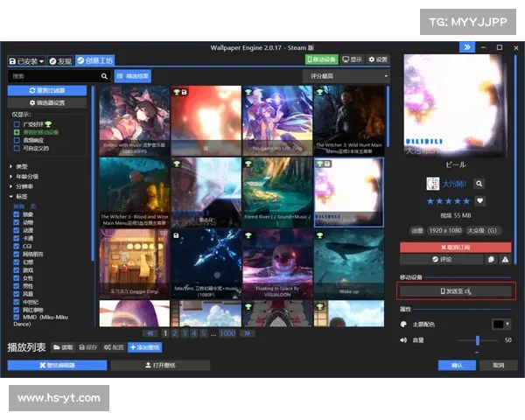Image resolution: width=525 pixels, height=420 pixels.
Task: Uncheck the 风景 tag checkbox
Action: [16, 294]
